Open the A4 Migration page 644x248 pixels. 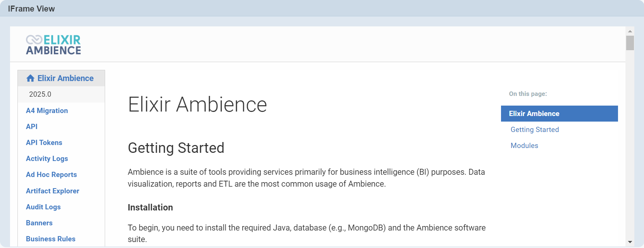pos(47,111)
